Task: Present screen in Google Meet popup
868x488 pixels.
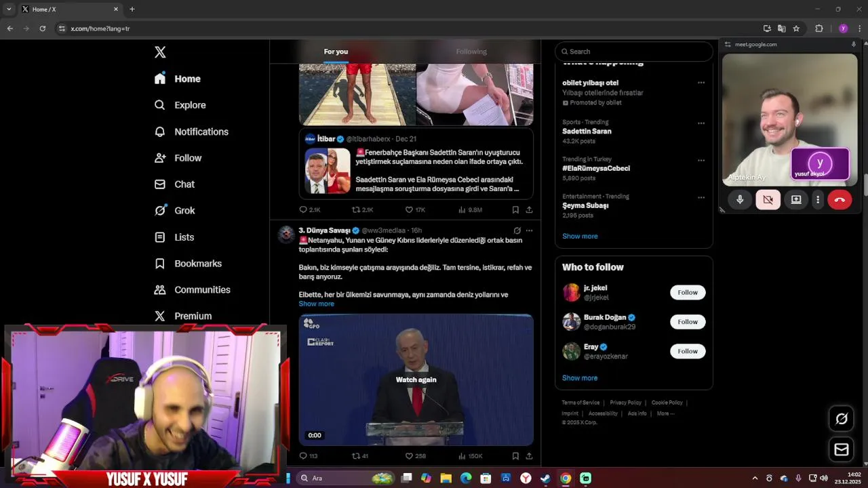Action: tap(796, 199)
